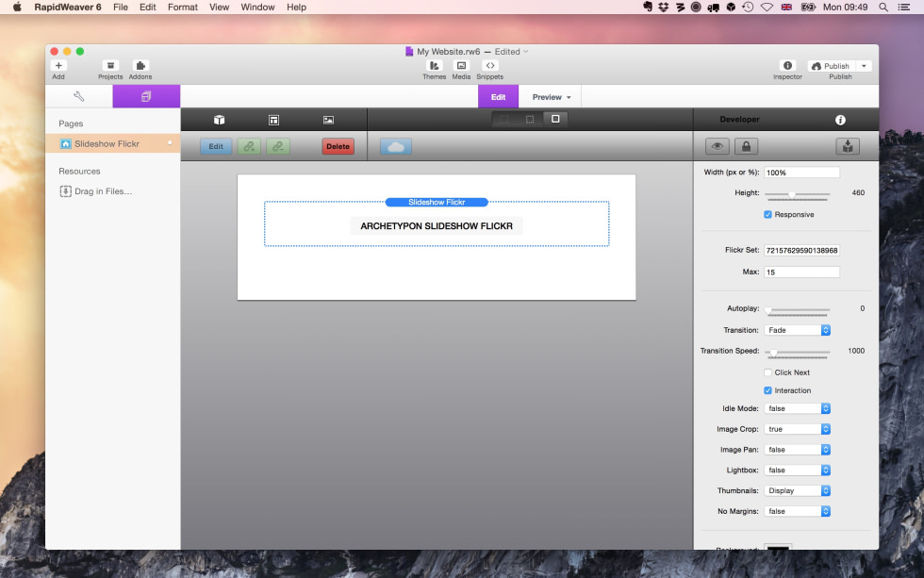Viewport: 924px width, 578px height.
Task: Open the View menu
Action: (219, 7)
